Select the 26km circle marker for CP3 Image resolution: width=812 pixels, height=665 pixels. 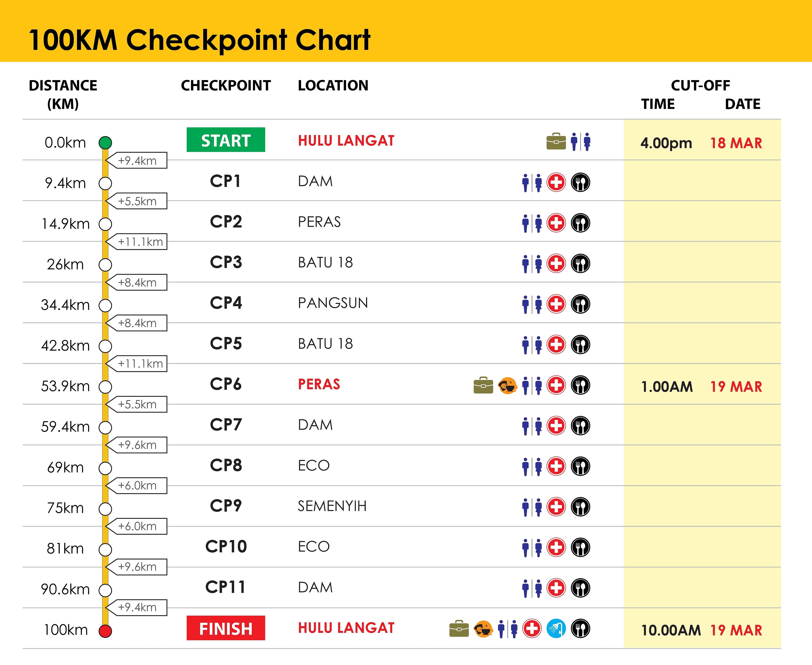coord(105,265)
